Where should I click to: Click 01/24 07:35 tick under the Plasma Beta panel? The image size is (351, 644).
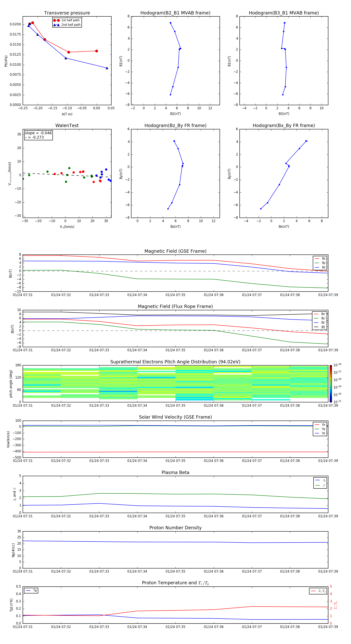point(175,516)
